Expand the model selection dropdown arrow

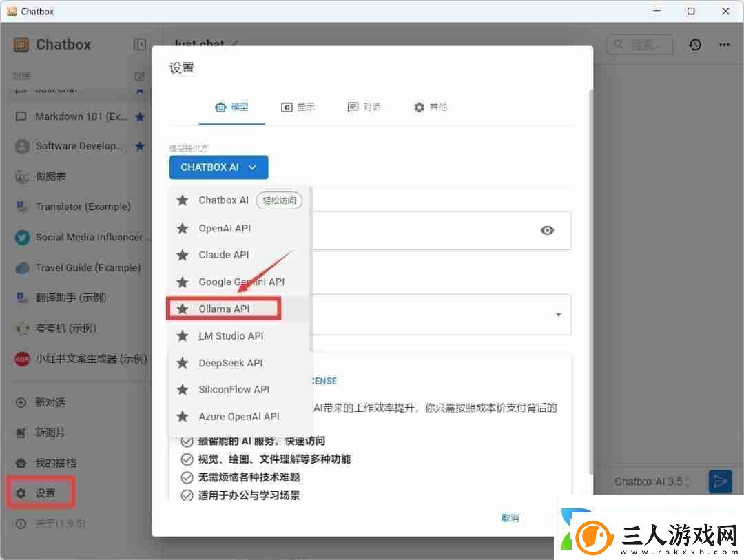pos(559,315)
